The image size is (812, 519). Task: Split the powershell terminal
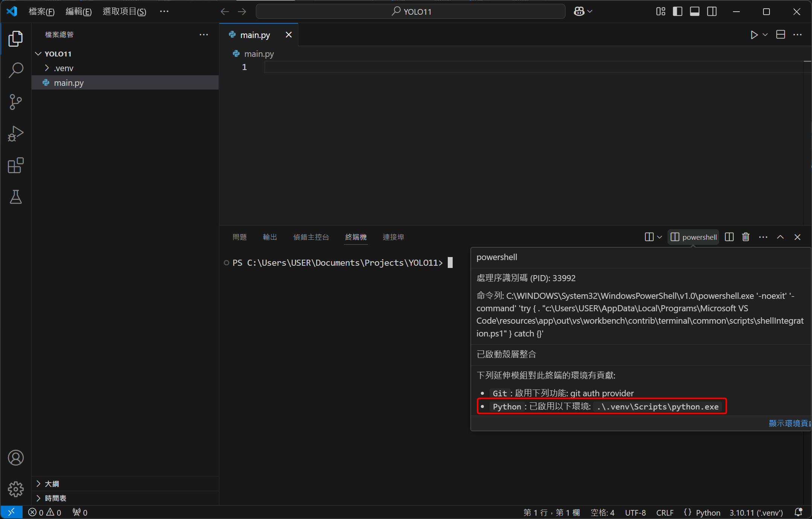coord(729,237)
